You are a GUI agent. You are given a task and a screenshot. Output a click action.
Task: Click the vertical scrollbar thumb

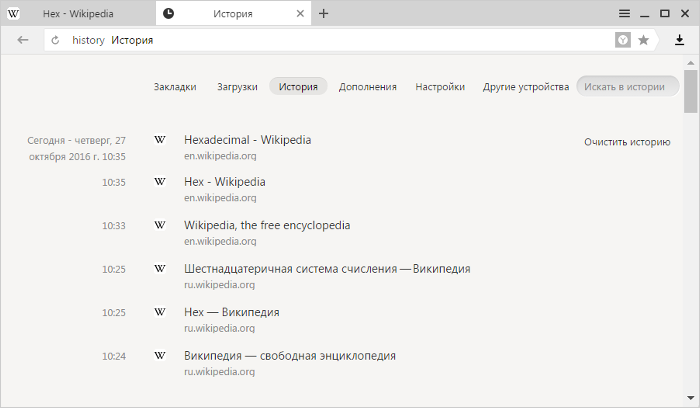point(691,91)
